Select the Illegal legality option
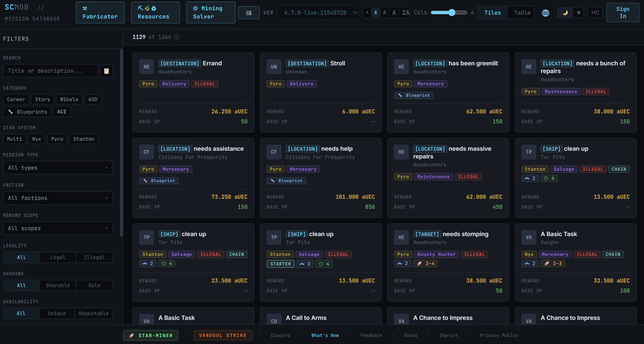 (94, 257)
